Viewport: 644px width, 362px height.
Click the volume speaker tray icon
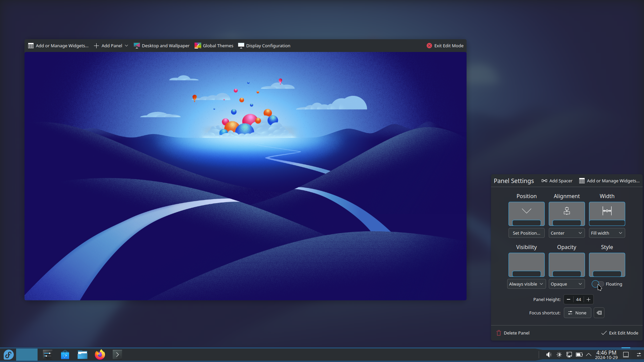pos(549,355)
